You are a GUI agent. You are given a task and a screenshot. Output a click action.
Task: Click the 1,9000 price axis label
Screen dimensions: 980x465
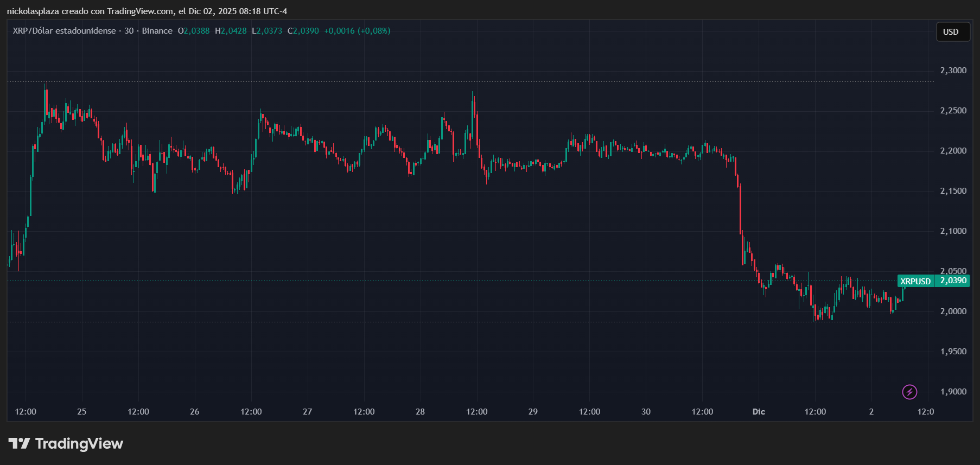coord(953,392)
